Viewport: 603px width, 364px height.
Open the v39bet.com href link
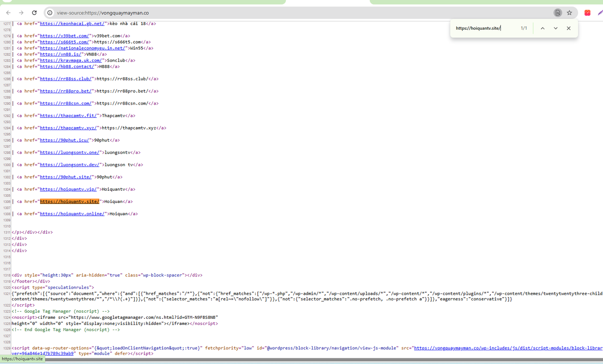click(x=65, y=36)
